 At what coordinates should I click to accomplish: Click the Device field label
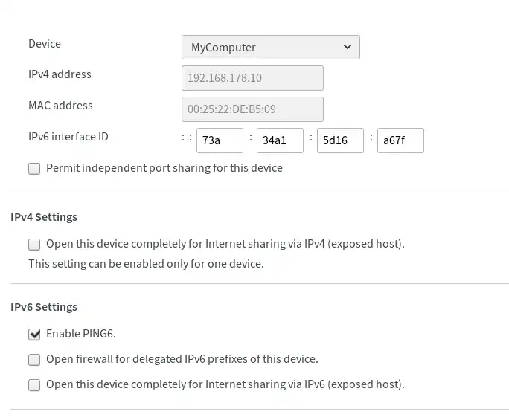pyautogui.click(x=45, y=43)
